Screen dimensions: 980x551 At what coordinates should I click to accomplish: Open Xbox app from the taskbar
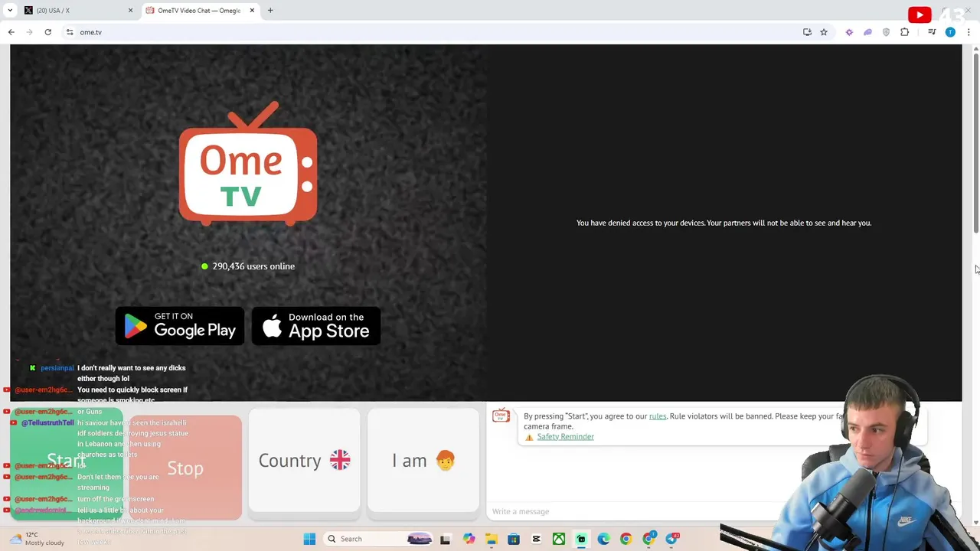pos(559,539)
